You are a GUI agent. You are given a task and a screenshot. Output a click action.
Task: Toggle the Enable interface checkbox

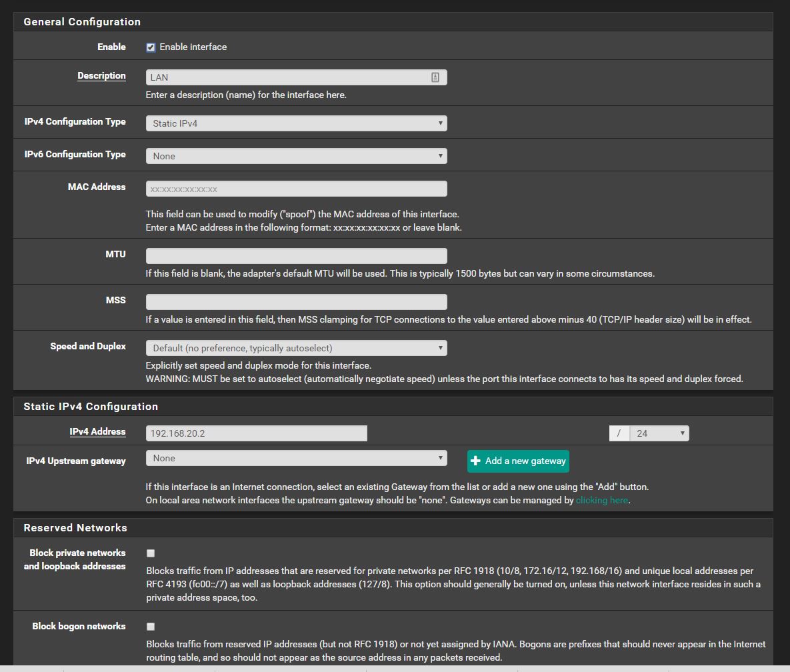(x=151, y=47)
